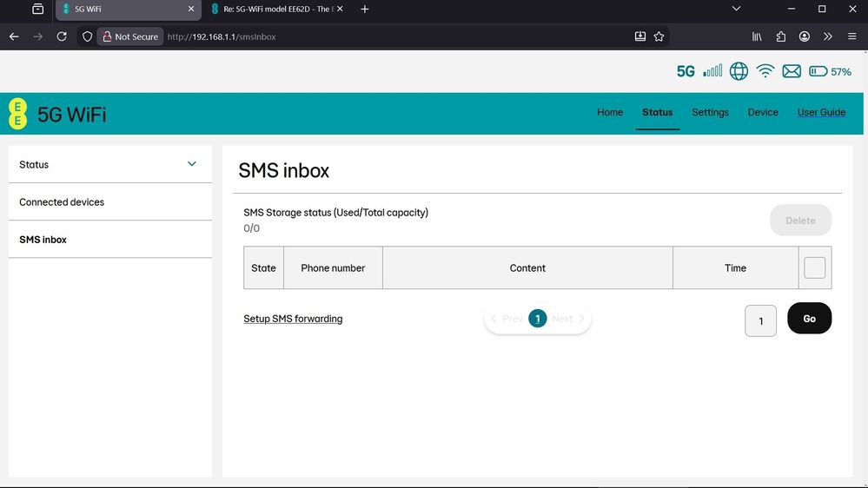Show more tools overflow chevrons
Image resolution: width=868 pixels, height=488 pixels.
click(x=827, y=36)
